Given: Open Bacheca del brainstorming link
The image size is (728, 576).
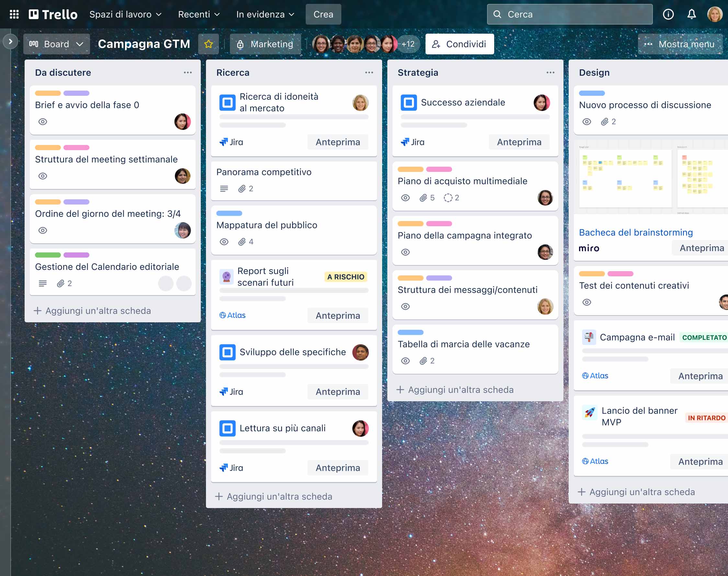Looking at the screenshot, I should click(x=635, y=232).
